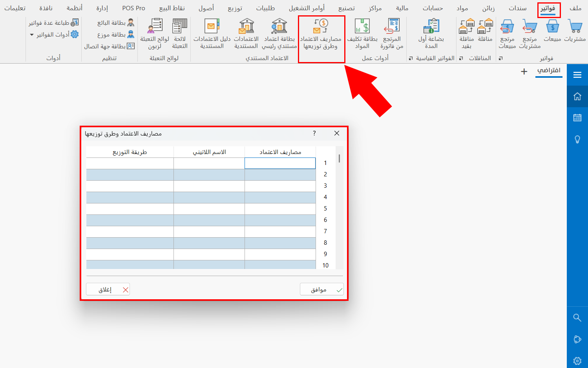Open لوائح التعبئة لزبون icon
This screenshot has width=588, height=368.
[x=155, y=34]
